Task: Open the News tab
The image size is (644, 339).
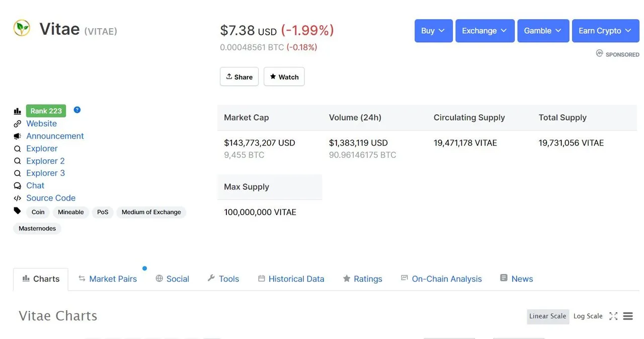Action: click(x=516, y=279)
